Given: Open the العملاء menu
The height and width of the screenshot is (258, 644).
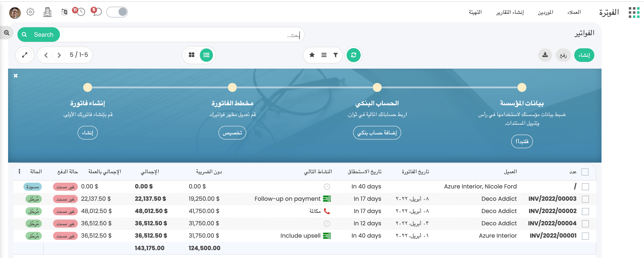Looking at the screenshot, I should 574,12.
